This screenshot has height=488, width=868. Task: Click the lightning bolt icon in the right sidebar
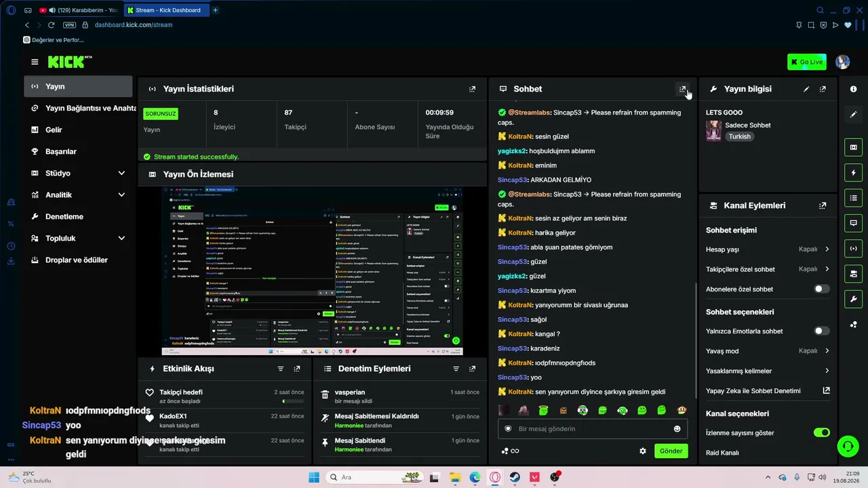click(x=854, y=172)
